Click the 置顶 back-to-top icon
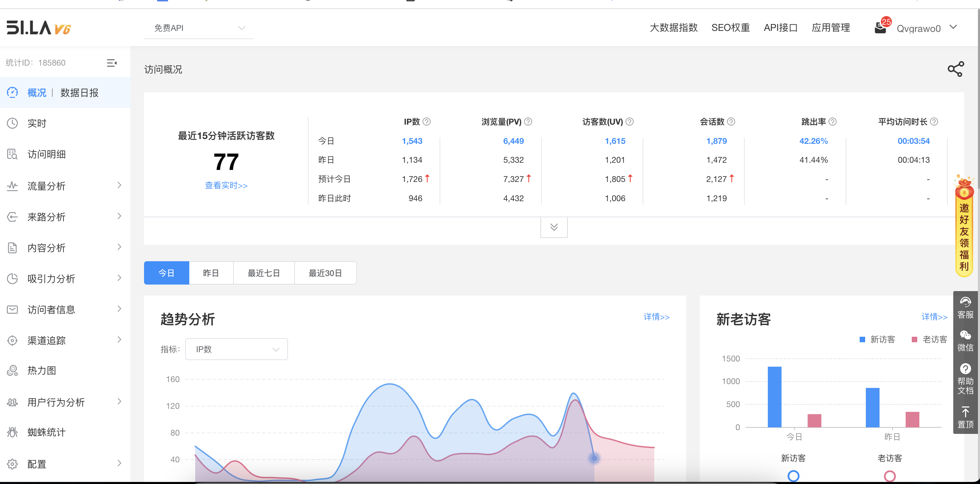This screenshot has height=484, width=980. point(965,417)
